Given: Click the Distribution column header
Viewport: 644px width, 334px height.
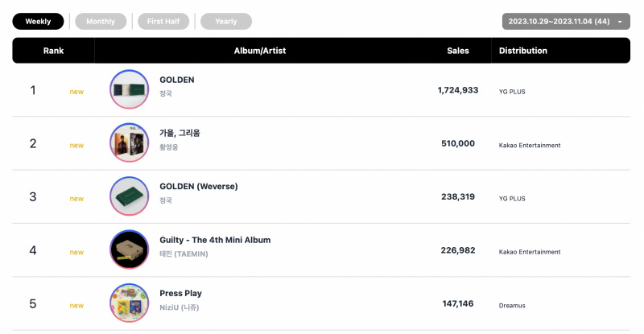Looking at the screenshot, I should point(523,51).
